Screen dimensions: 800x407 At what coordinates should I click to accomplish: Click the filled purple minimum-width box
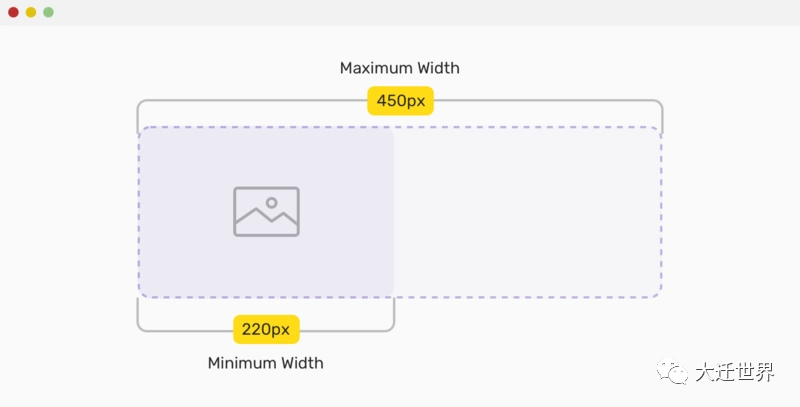click(x=266, y=212)
